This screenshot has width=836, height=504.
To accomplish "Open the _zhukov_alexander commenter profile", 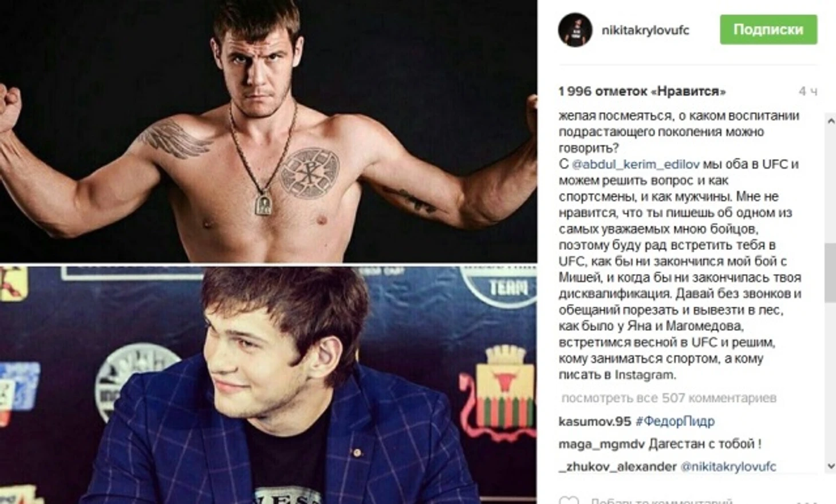I will click(617, 466).
